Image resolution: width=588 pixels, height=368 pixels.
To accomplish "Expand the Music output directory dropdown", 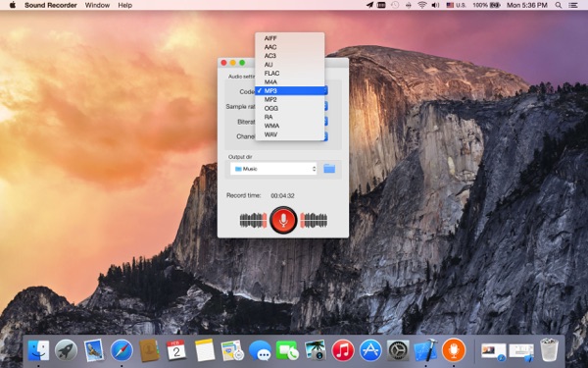I will click(273, 169).
